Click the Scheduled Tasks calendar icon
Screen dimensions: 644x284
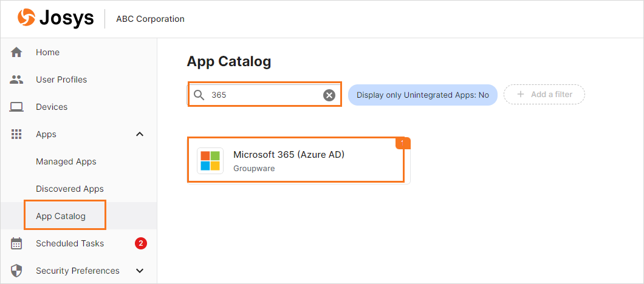tap(16, 243)
